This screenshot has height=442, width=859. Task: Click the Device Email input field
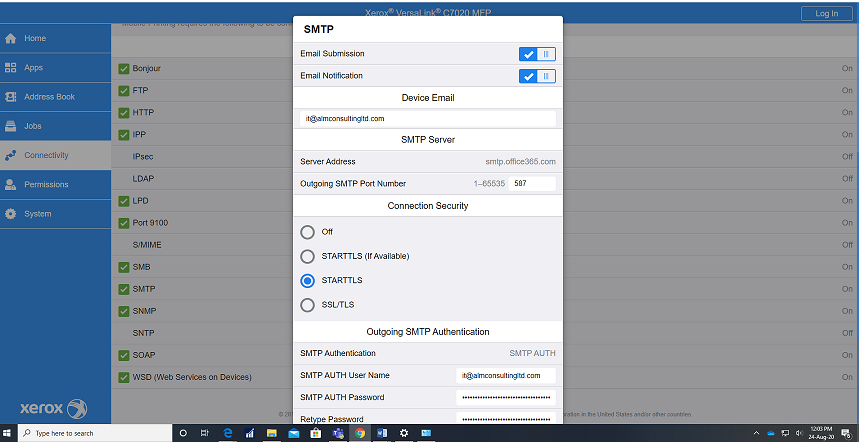point(428,119)
